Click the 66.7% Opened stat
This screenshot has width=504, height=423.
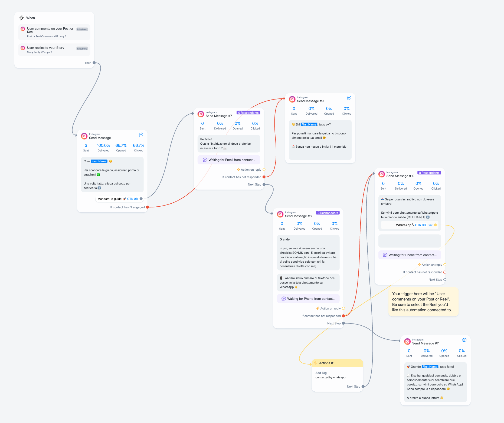pyautogui.click(x=121, y=148)
